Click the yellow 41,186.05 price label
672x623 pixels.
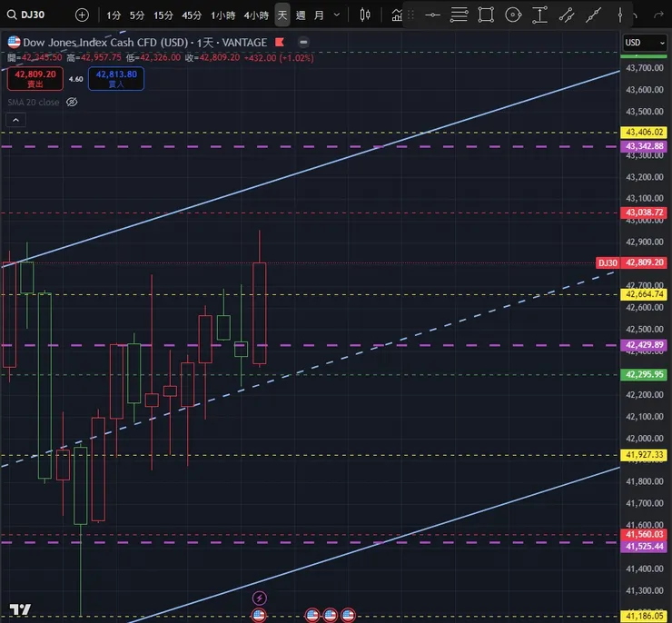(x=644, y=617)
